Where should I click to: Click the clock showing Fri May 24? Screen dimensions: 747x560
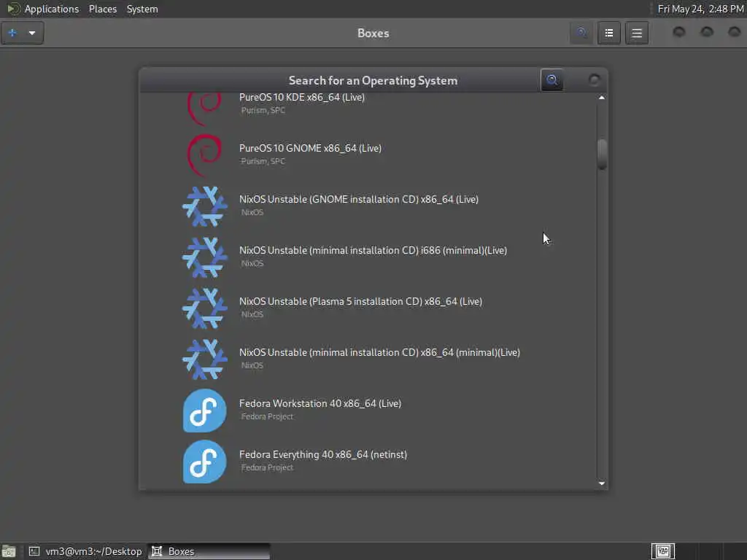coord(700,9)
